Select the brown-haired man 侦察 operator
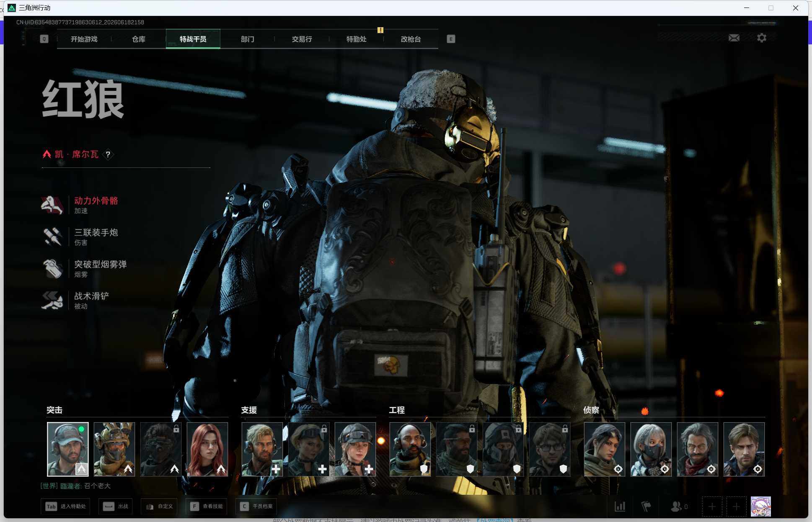This screenshot has height=522, width=812. [744, 449]
